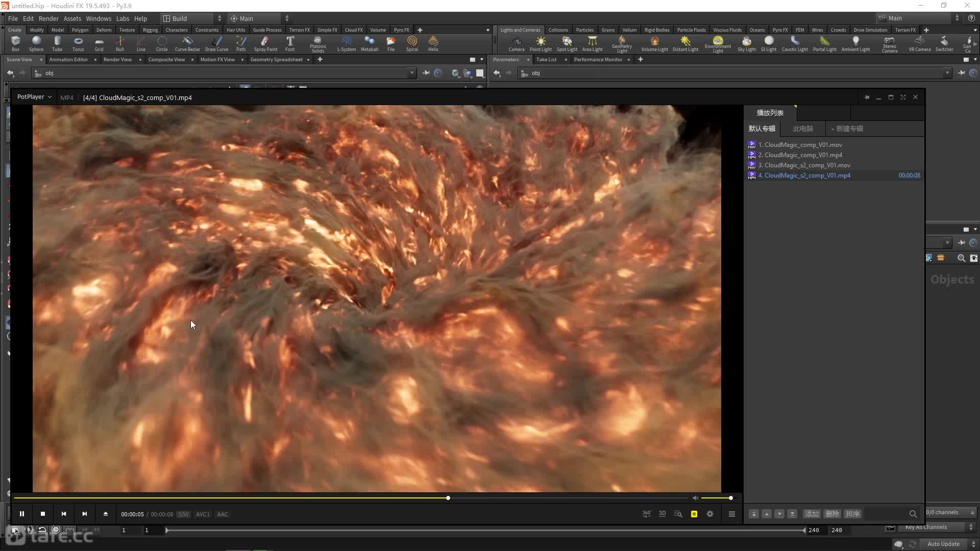Select the Curve Bezier tool
980x551 pixels.
pyautogui.click(x=187, y=44)
